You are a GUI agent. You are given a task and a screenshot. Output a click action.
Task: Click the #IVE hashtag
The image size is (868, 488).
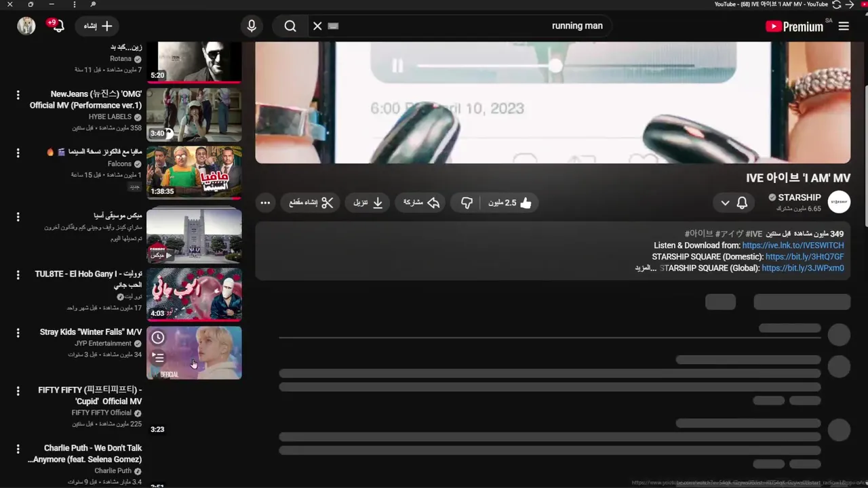point(754,234)
